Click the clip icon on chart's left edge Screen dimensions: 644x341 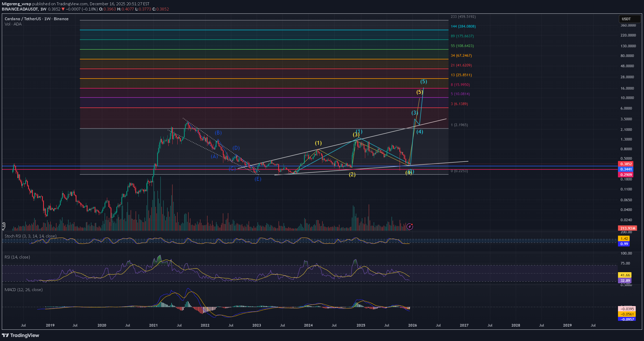[x=4, y=226]
